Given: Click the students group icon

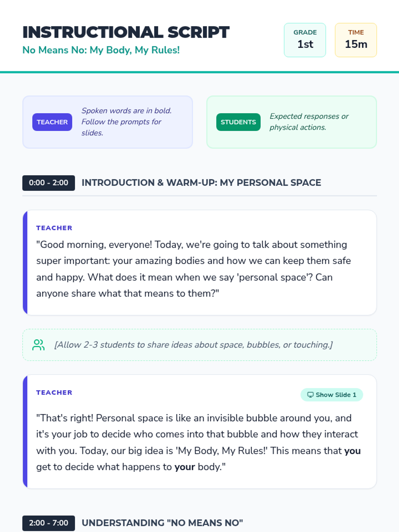Looking at the screenshot, I should [x=38, y=345].
